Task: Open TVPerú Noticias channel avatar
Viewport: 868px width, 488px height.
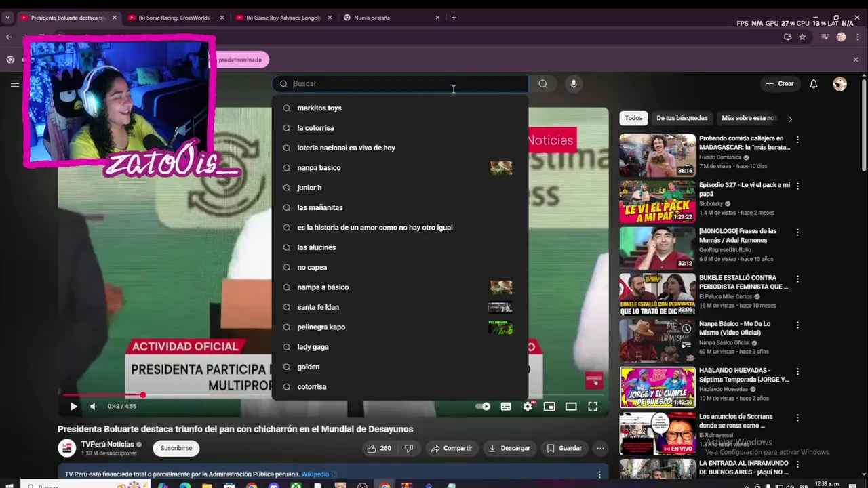Action: [x=66, y=448]
